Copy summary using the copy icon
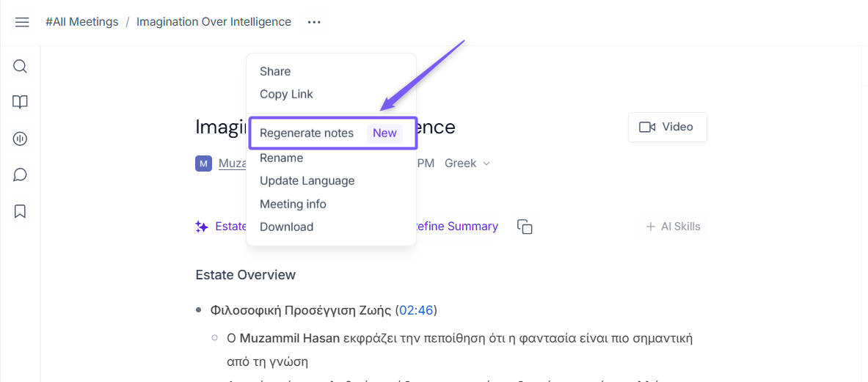Viewport: 868px width, 382px height. point(525,227)
